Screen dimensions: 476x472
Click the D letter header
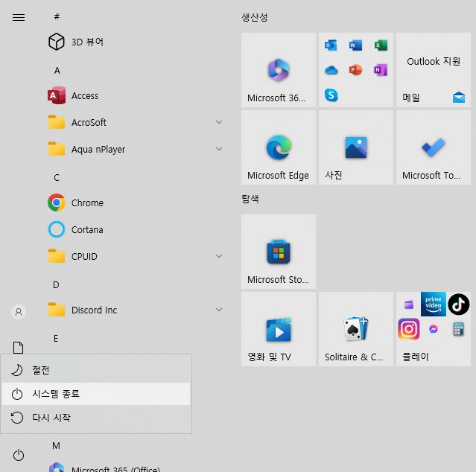click(56, 285)
